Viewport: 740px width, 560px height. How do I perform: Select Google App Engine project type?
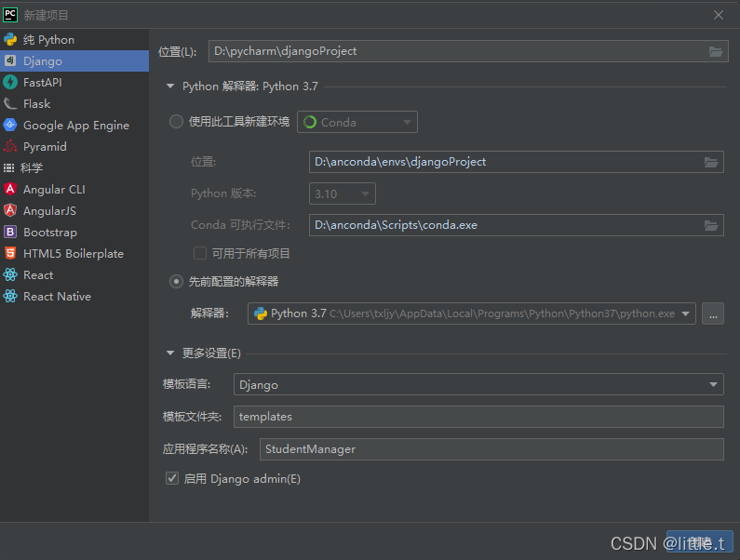(74, 125)
